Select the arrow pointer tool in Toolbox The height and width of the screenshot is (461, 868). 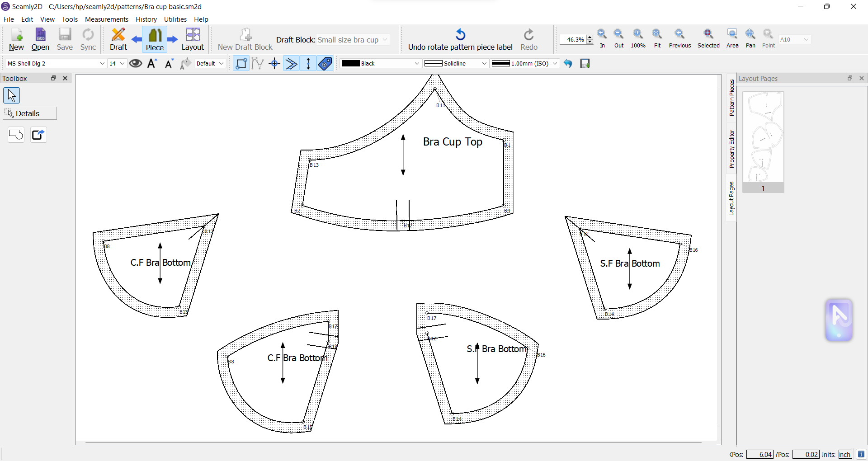pos(12,95)
